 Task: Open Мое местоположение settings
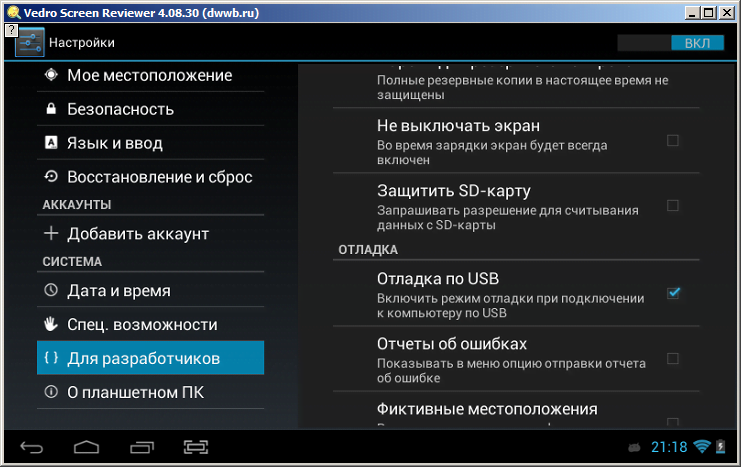pyautogui.click(x=149, y=75)
